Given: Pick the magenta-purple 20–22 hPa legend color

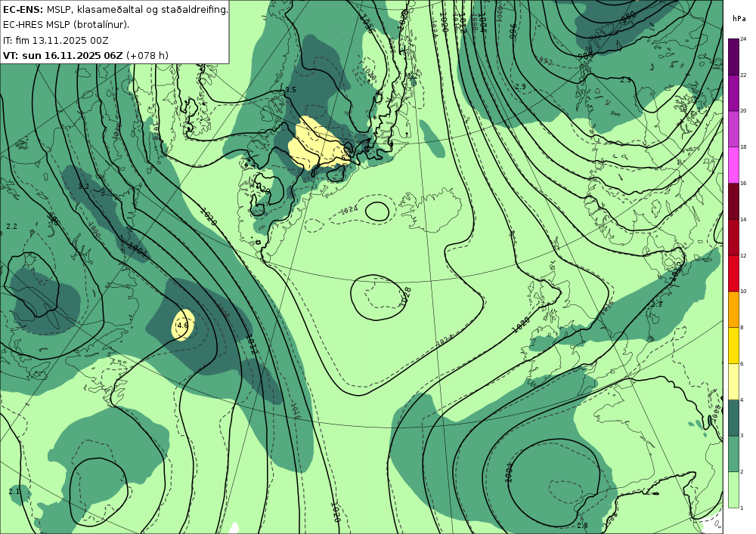Looking at the screenshot, I should click(733, 92).
